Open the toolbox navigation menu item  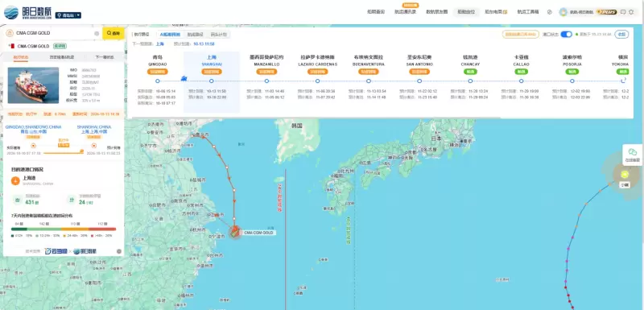tap(528, 12)
